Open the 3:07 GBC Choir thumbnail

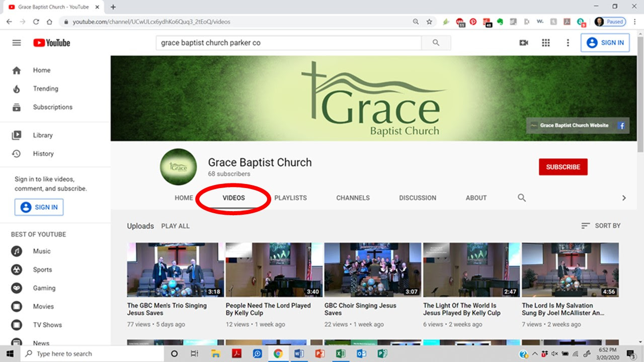[x=373, y=270]
